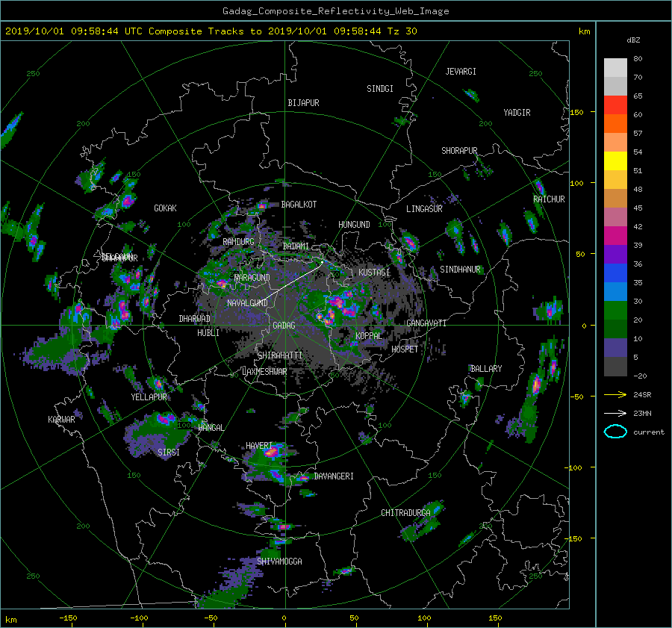Screen dimensions: 672x628
Task: Click the NARAGUND city label
Action: (252, 278)
